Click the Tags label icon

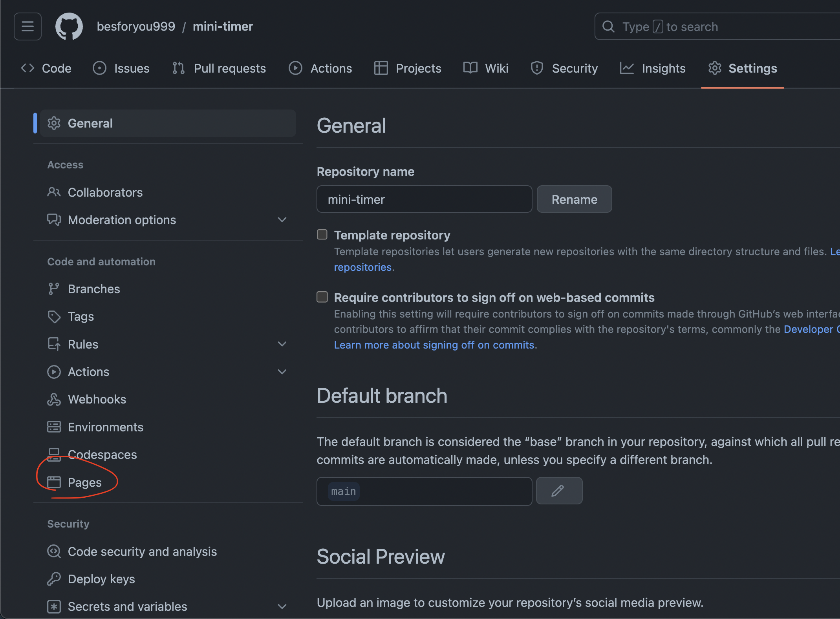54,317
